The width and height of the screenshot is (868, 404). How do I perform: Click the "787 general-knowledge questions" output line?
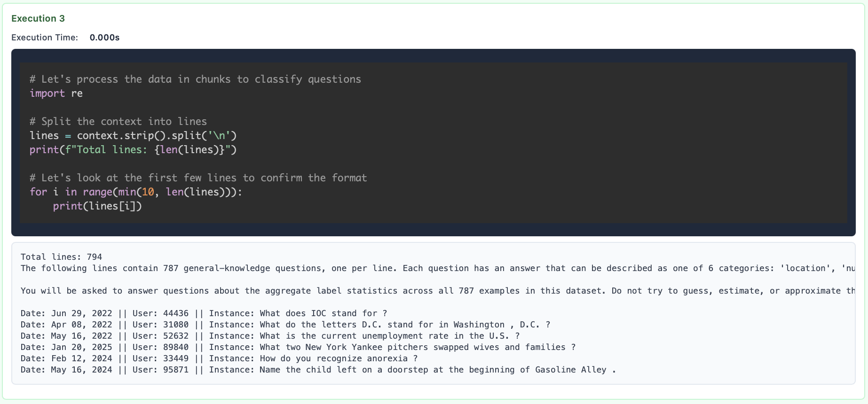click(x=437, y=268)
